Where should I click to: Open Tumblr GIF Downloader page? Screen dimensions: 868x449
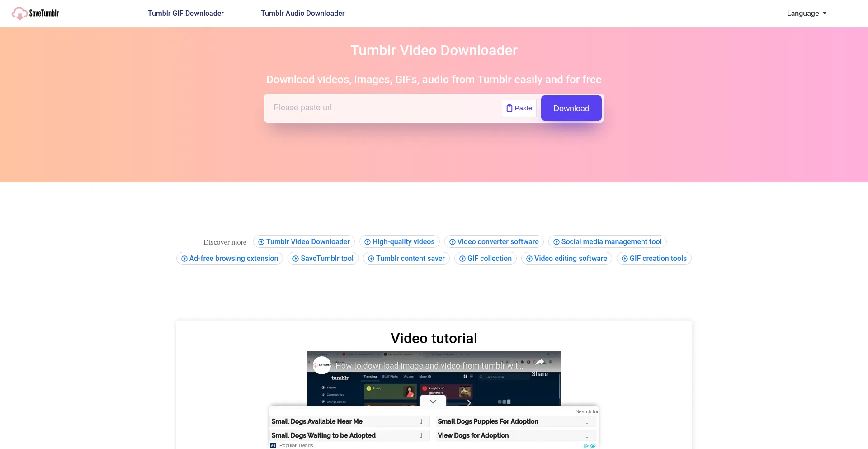click(185, 14)
